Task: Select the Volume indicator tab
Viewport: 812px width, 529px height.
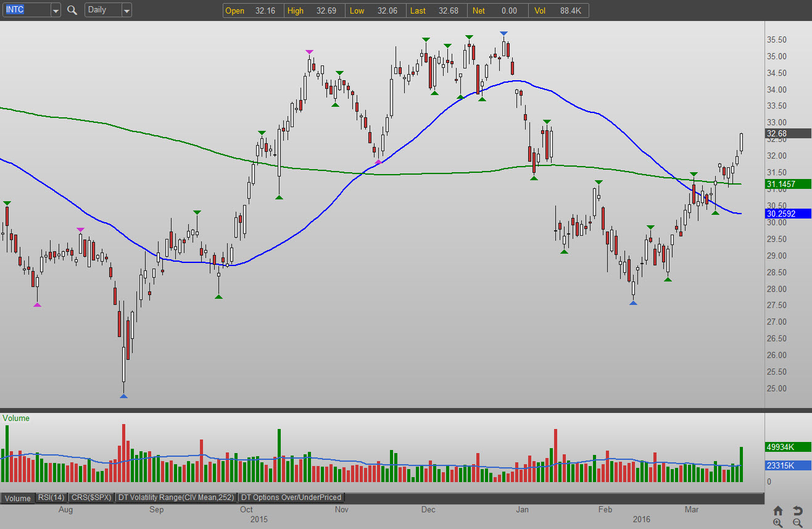Action: coord(18,498)
